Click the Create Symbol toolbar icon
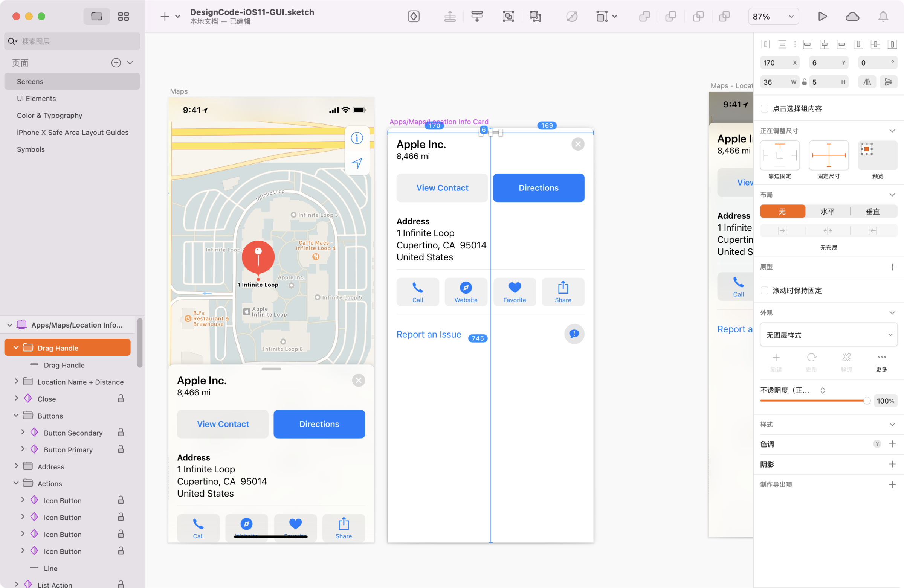Viewport: 904px width, 588px height. (x=414, y=16)
